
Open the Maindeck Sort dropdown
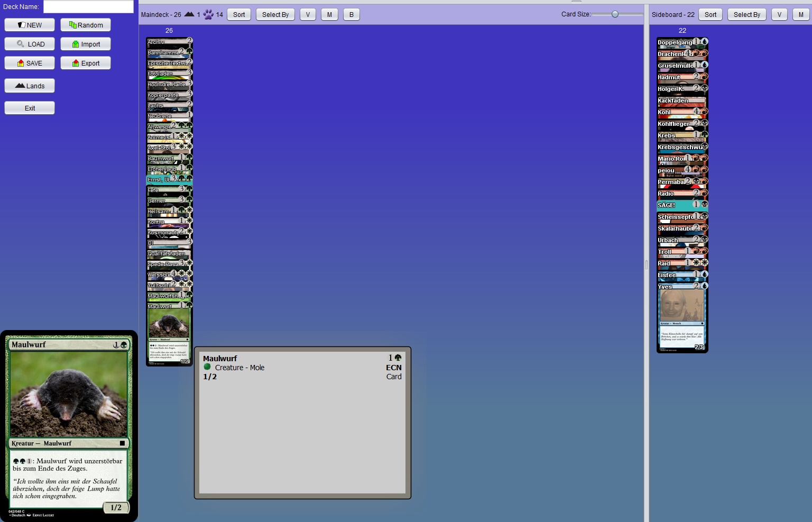coord(239,14)
